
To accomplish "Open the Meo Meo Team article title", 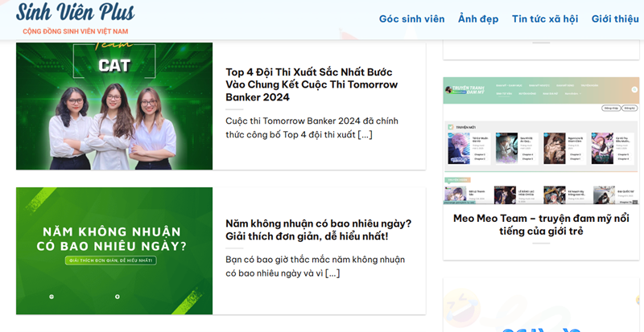I will pos(541,224).
